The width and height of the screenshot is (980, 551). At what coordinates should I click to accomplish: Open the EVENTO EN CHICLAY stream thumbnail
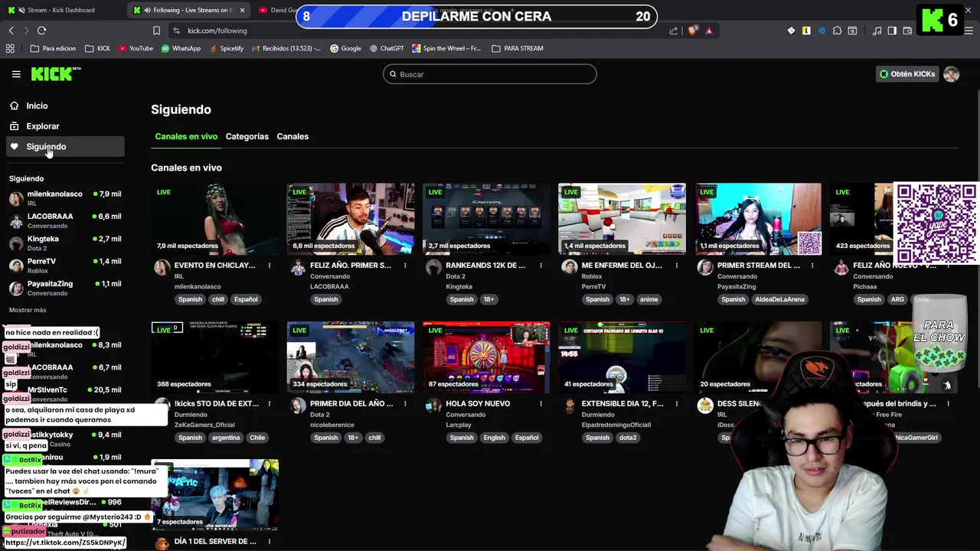point(215,219)
